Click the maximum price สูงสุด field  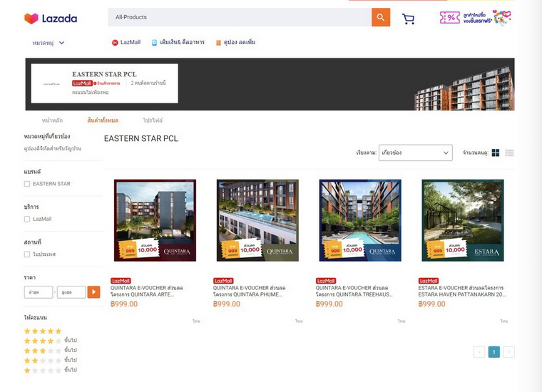pyautogui.click(x=71, y=292)
